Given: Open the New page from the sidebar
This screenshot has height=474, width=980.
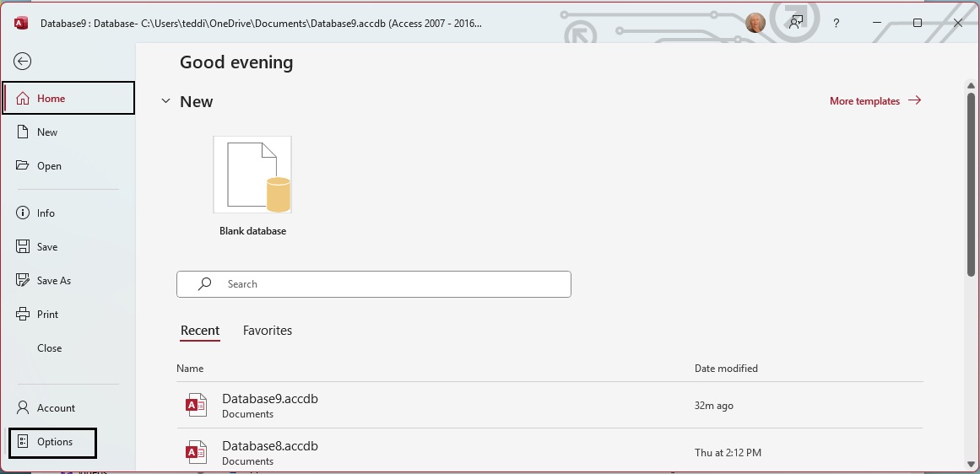Looking at the screenshot, I should (47, 132).
